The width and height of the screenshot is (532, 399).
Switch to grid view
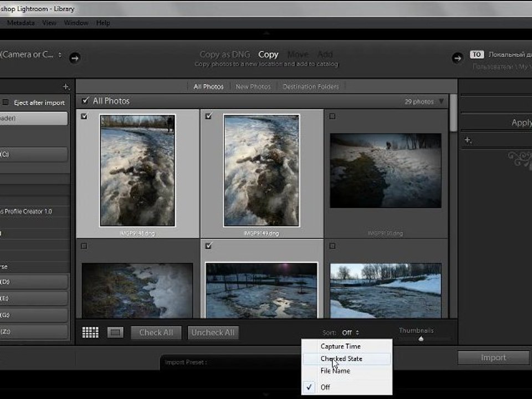pos(90,332)
